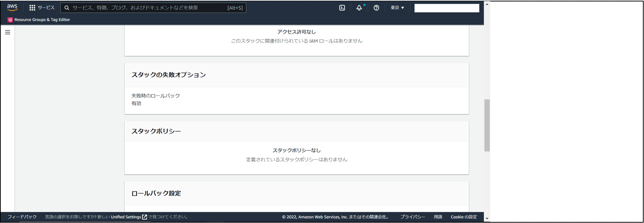
Task: Select the 2022 Amazon Web Services copyright text
Action: tap(336, 217)
